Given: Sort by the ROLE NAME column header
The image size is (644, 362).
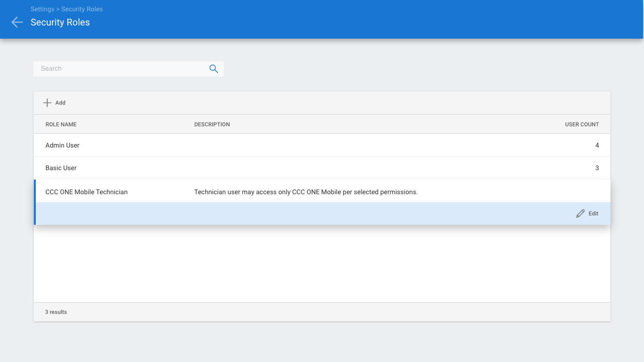Looking at the screenshot, I should [61, 124].
